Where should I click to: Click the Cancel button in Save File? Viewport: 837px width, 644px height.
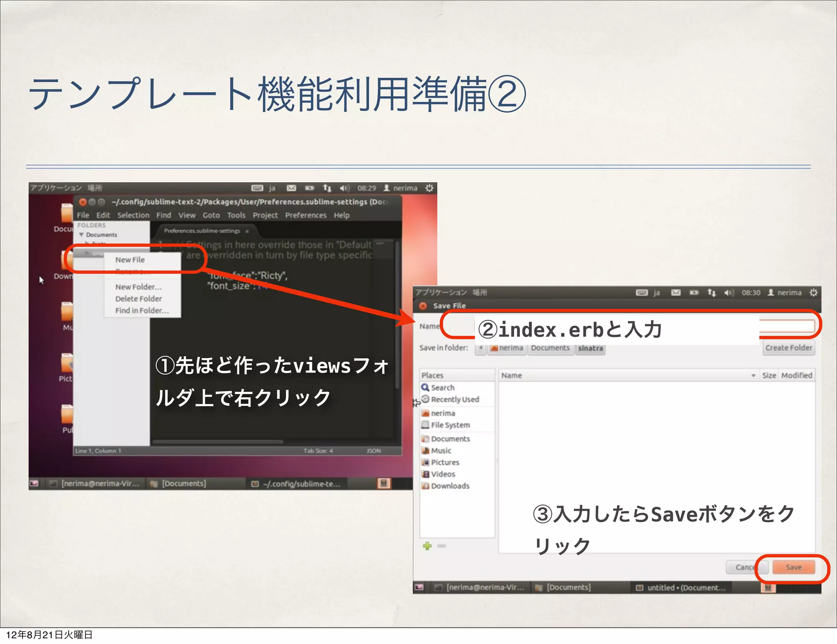pos(747,567)
